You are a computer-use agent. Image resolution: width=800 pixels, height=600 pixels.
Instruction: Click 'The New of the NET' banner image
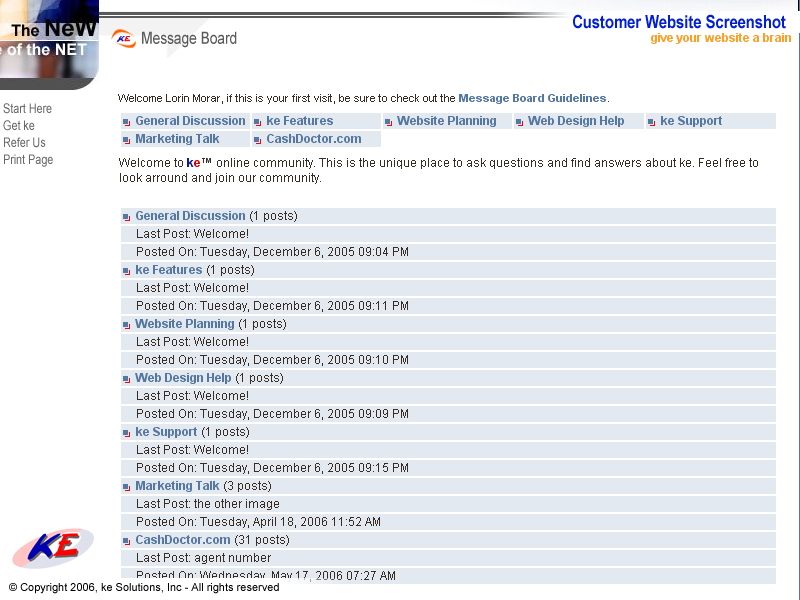[49, 44]
